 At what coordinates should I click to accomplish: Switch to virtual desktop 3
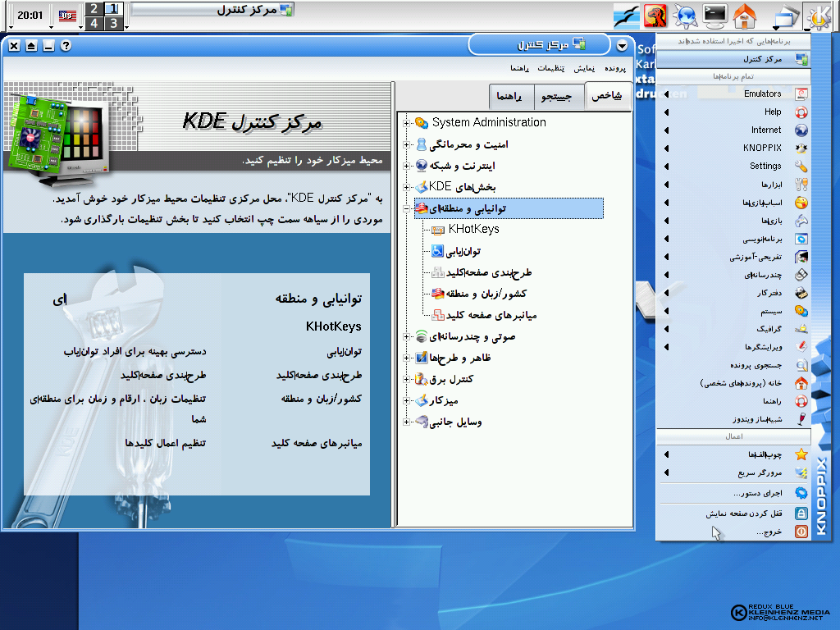pyautogui.click(x=113, y=23)
